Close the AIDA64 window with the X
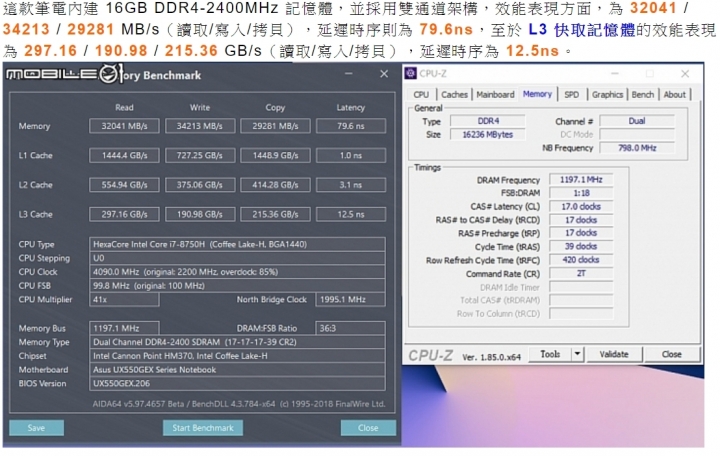This screenshot has width=720, height=456. 384,74
